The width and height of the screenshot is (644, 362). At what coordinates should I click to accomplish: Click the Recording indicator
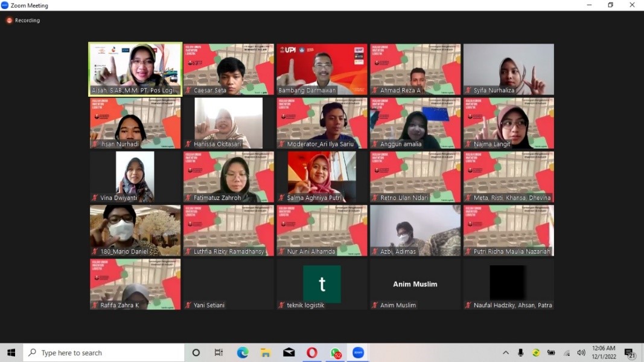tap(23, 20)
